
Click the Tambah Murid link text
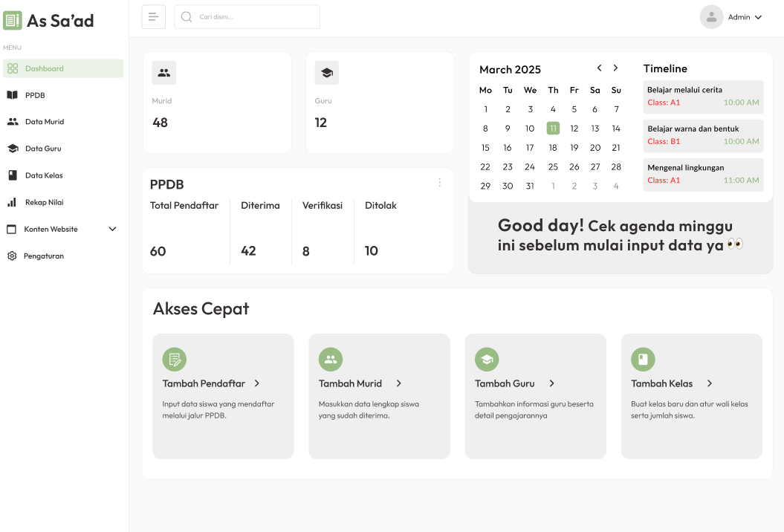click(350, 383)
